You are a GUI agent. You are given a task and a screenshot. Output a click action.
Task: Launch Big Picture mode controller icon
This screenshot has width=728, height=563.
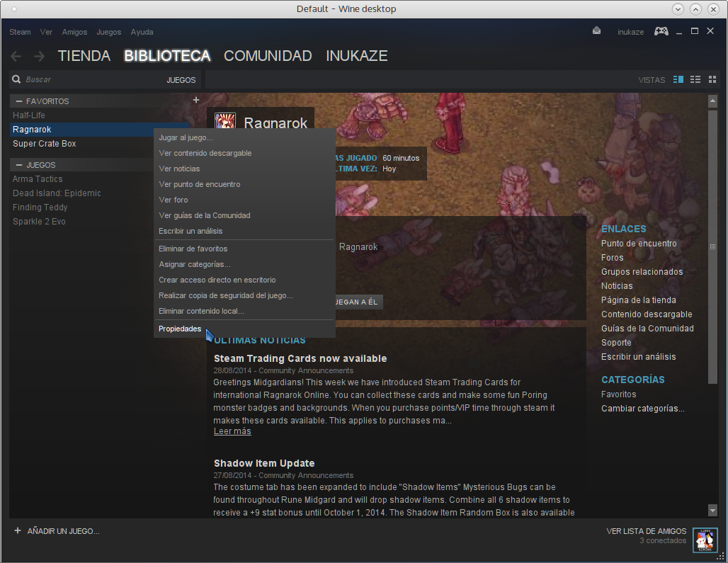[x=661, y=32]
